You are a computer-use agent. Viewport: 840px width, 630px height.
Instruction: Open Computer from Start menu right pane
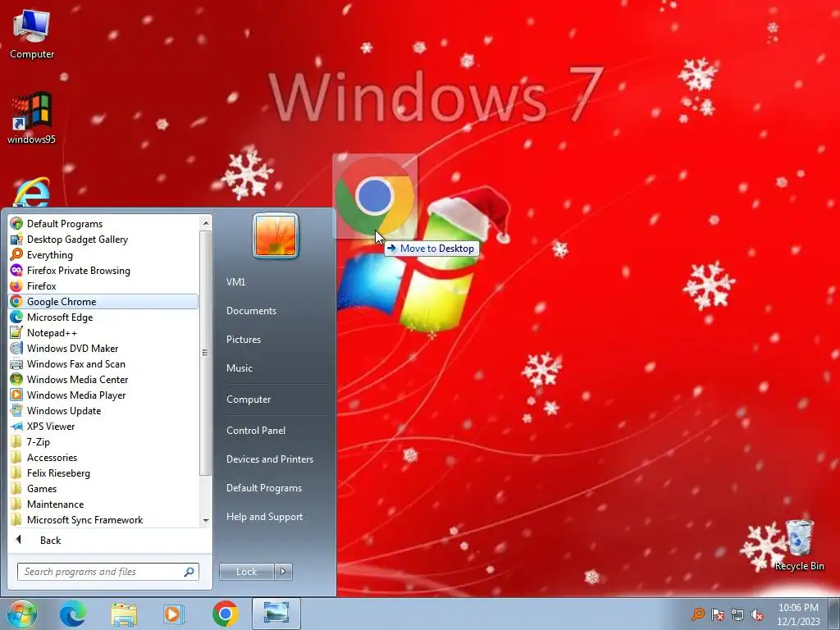(249, 399)
